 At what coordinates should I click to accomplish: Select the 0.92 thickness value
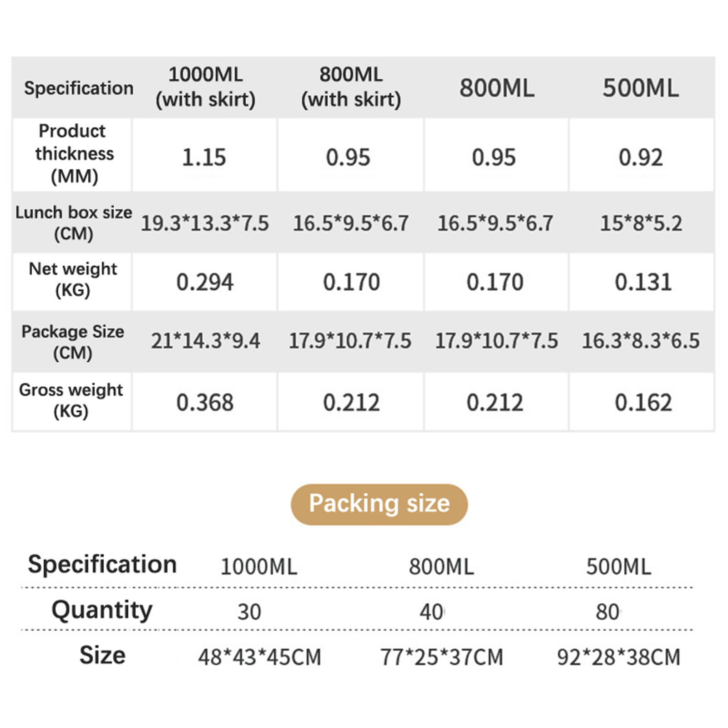[641, 157]
